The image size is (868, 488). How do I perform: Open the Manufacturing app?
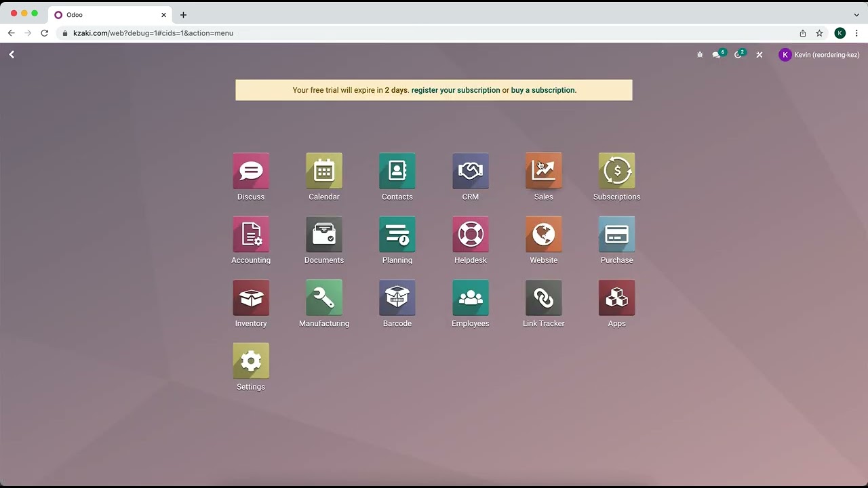324,298
